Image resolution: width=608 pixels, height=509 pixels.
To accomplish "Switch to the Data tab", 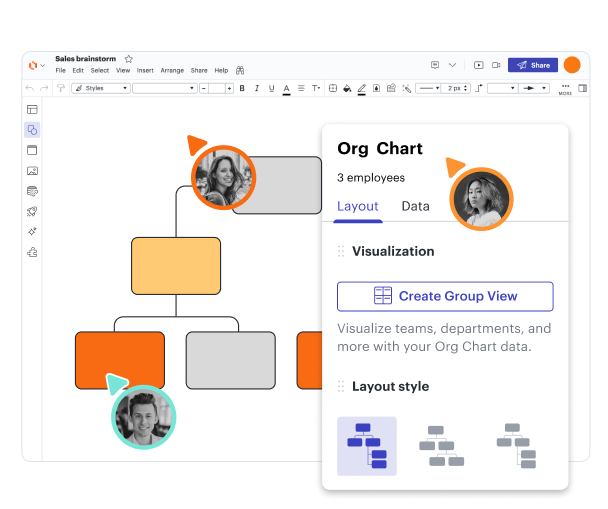I will coord(415,206).
